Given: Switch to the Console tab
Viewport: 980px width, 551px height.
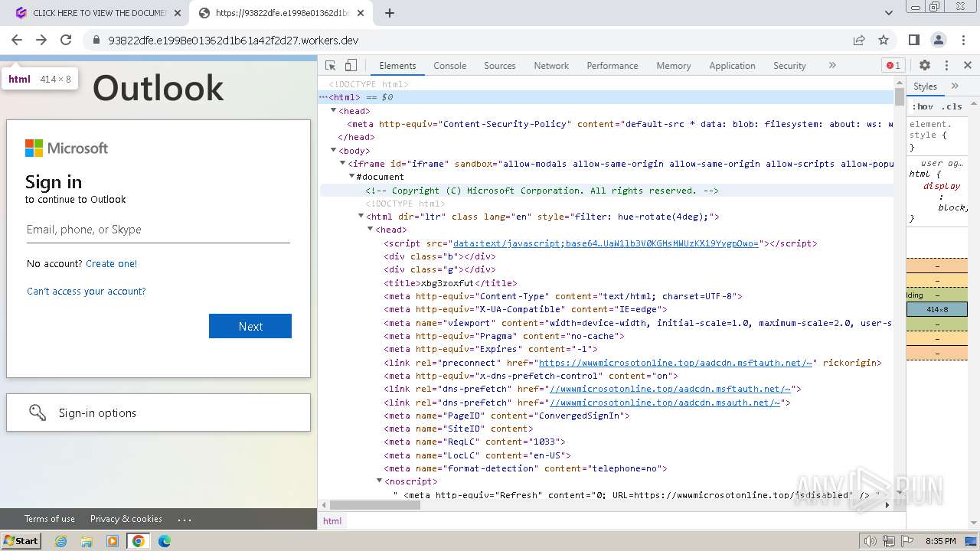Looking at the screenshot, I should [x=449, y=66].
